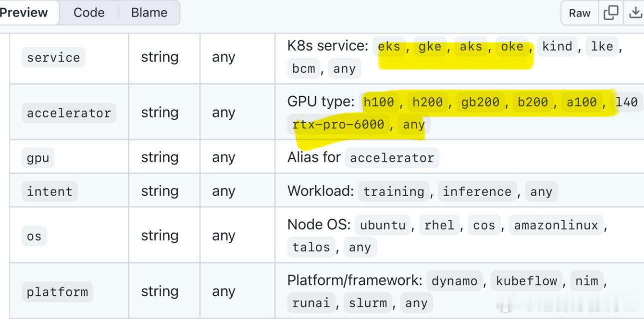644x319 pixels.
Task: Download the raw file icon
Action: [635, 13]
